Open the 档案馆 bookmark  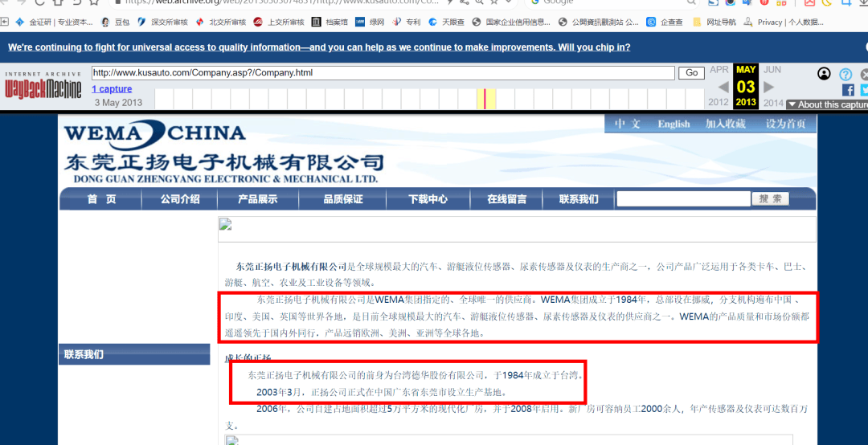tap(330, 22)
